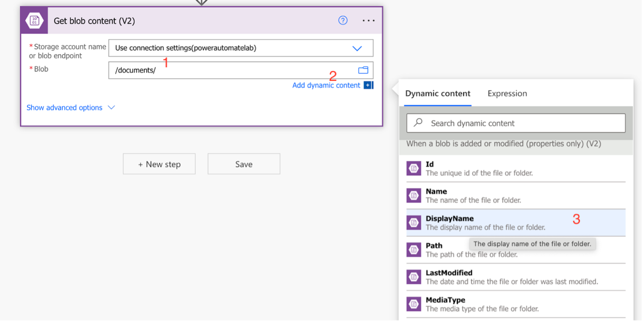Click the MediaType dynamic content icon
This screenshot has width=644, height=322.
coord(414,303)
